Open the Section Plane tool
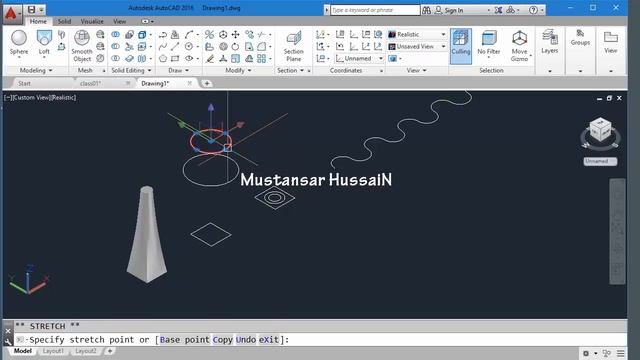 point(293,46)
